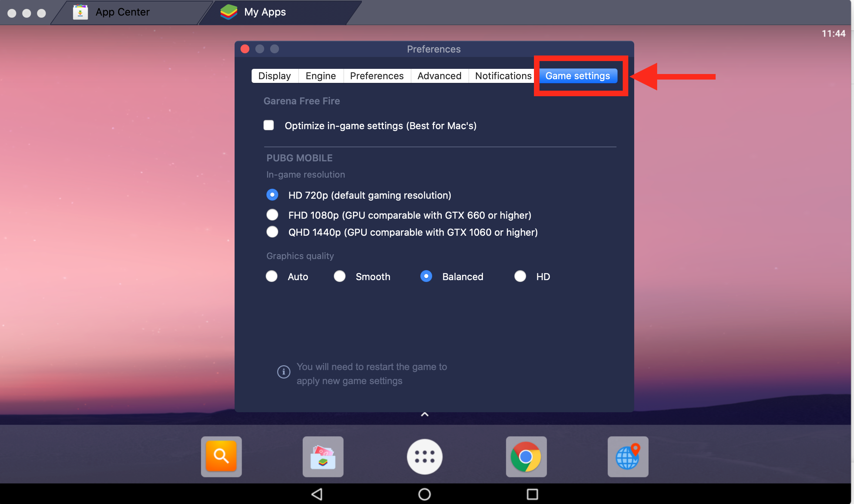Image resolution: width=854 pixels, height=504 pixels.
Task: Select Smooth graphics quality setting
Action: [x=339, y=276]
